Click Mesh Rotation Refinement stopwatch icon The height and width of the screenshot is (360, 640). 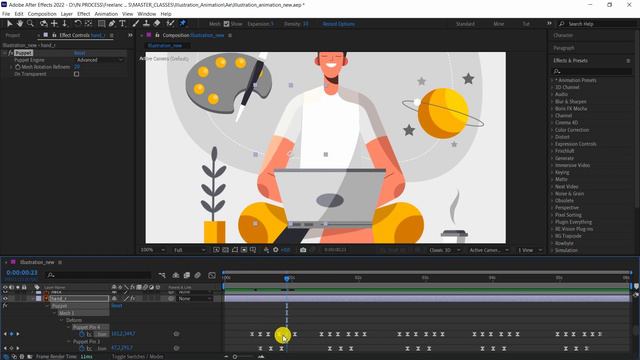click(x=18, y=67)
